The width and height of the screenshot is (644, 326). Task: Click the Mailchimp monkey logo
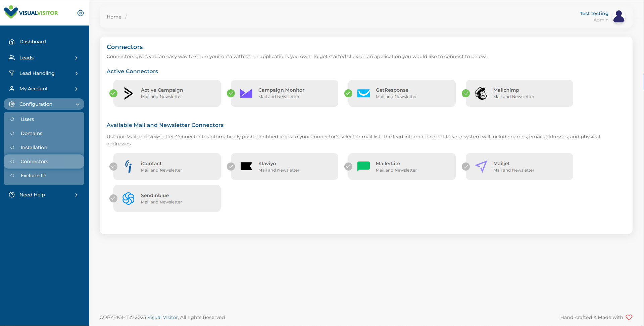pyautogui.click(x=481, y=93)
